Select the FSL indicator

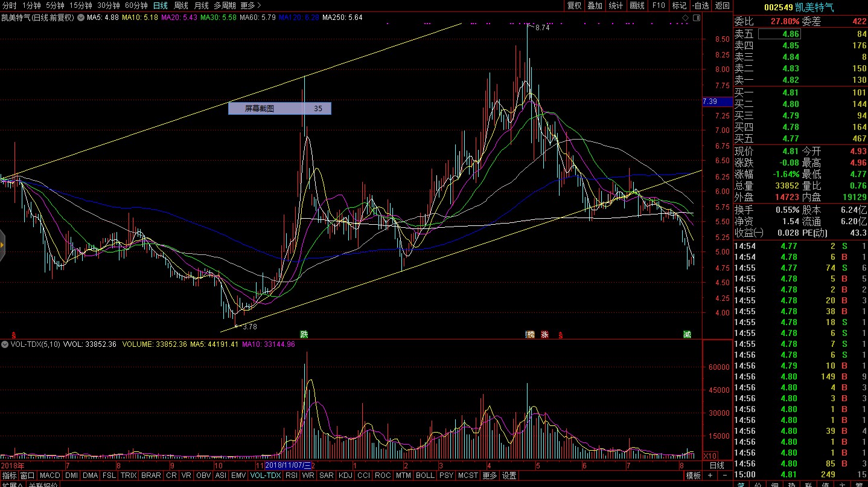[109, 476]
